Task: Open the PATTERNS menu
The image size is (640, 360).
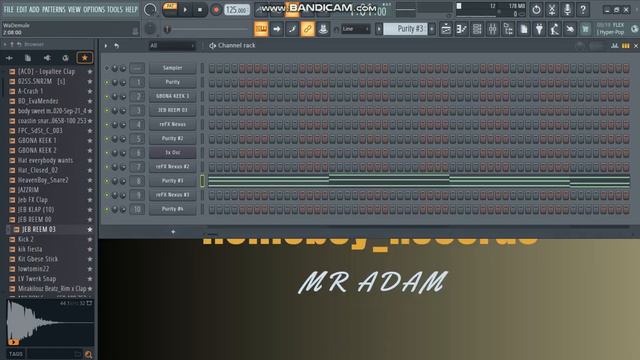Action: (x=53, y=9)
